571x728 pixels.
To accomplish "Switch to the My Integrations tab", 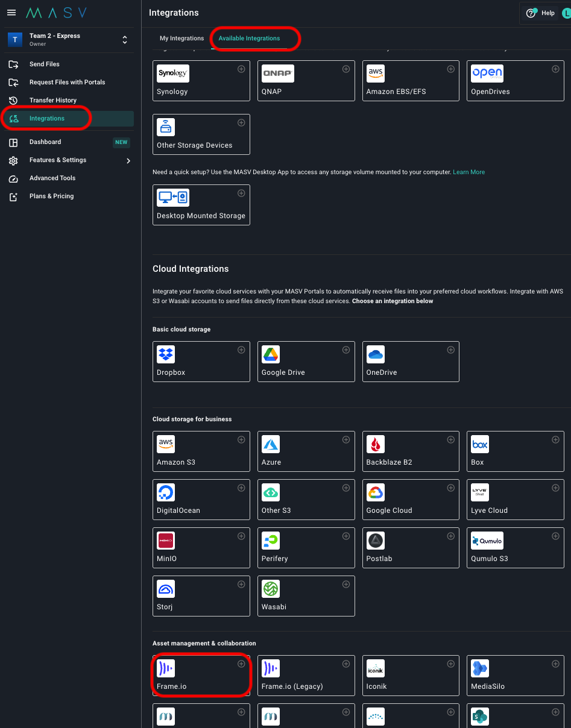I will 181,38.
